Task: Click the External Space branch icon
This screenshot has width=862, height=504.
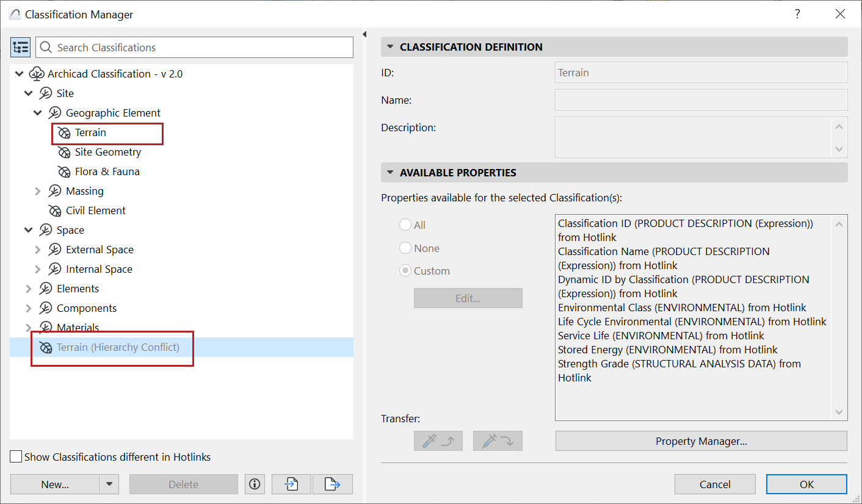Action: click(x=55, y=250)
